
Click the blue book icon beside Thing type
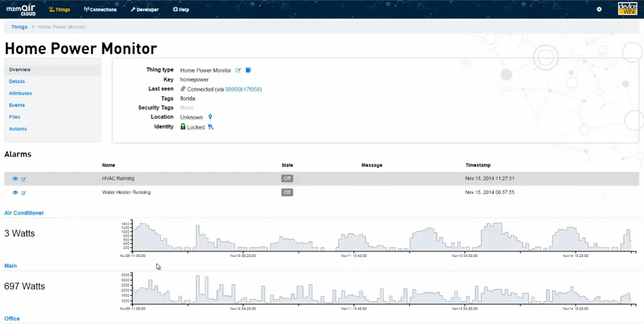[x=248, y=70]
